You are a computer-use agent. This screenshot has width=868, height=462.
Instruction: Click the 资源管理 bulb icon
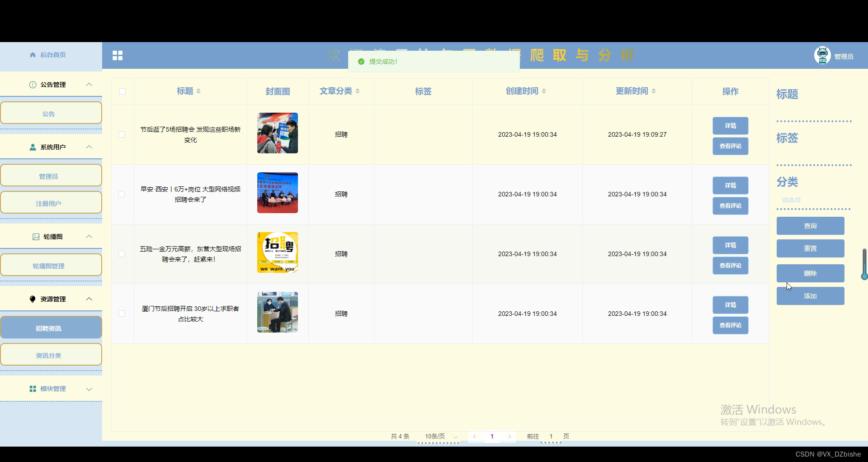pos(33,299)
